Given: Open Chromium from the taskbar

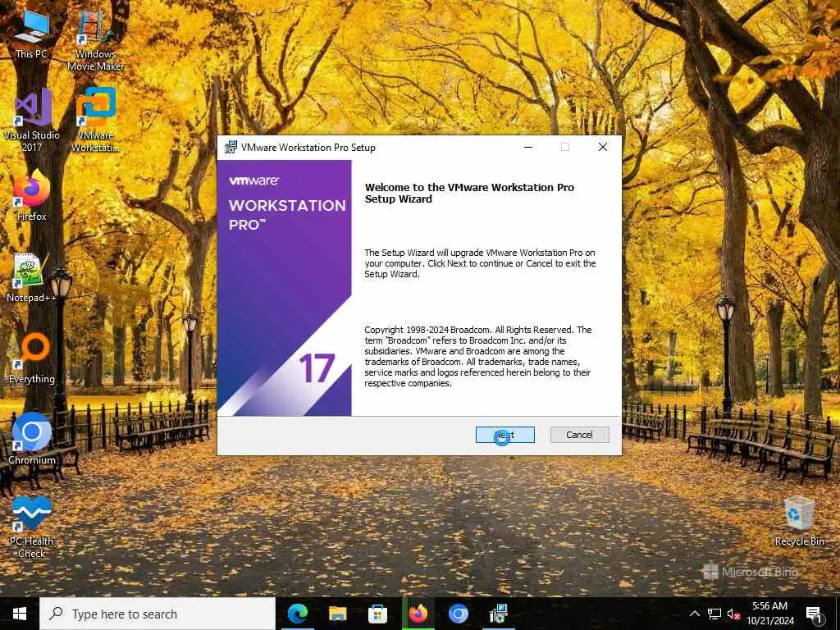Looking at the screenshot, I should click(x=458, y=614).
